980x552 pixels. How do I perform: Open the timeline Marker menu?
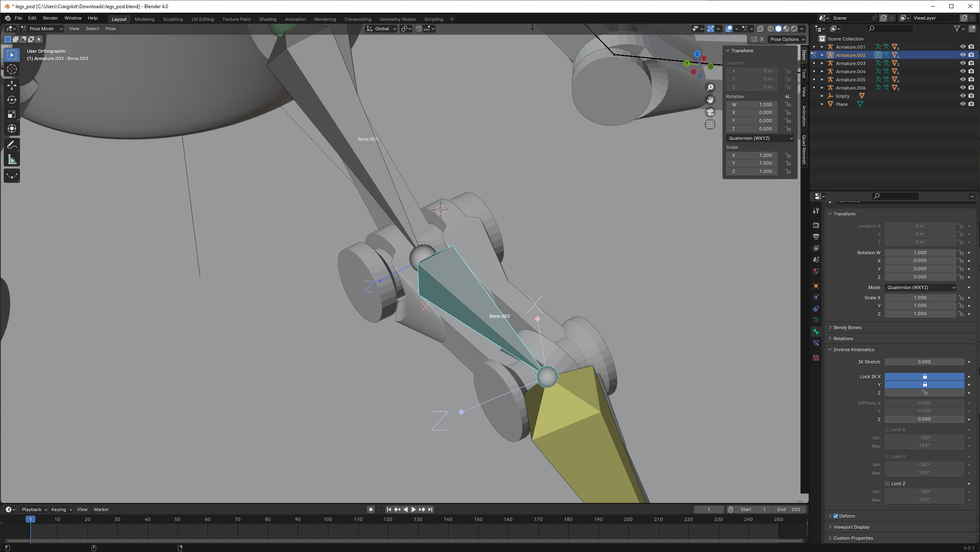[101, 509]
